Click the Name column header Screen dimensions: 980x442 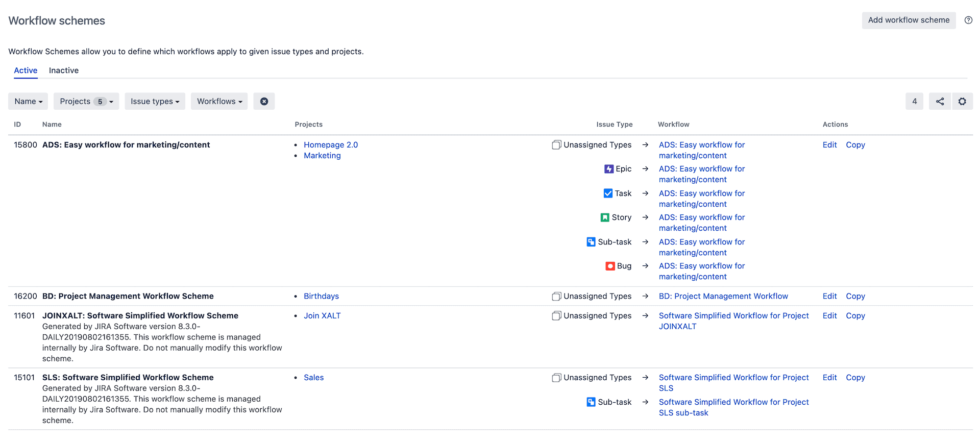(x=52, y=125)
